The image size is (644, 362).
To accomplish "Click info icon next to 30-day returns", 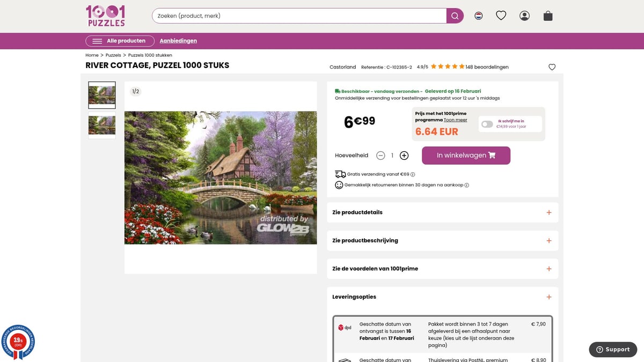I will coord(466,185).
